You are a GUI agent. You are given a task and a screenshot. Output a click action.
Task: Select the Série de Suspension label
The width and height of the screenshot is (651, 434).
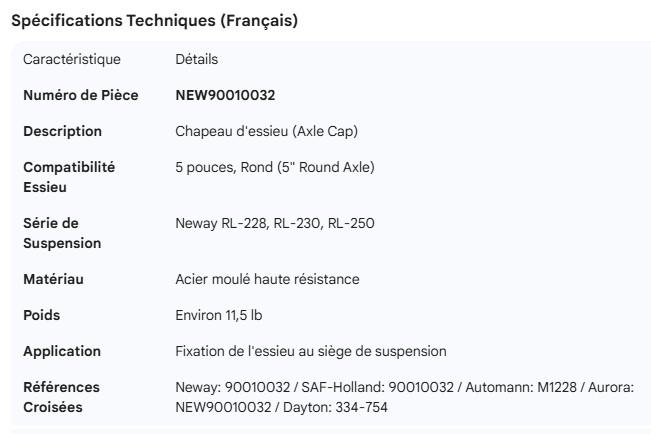(62, 232)
